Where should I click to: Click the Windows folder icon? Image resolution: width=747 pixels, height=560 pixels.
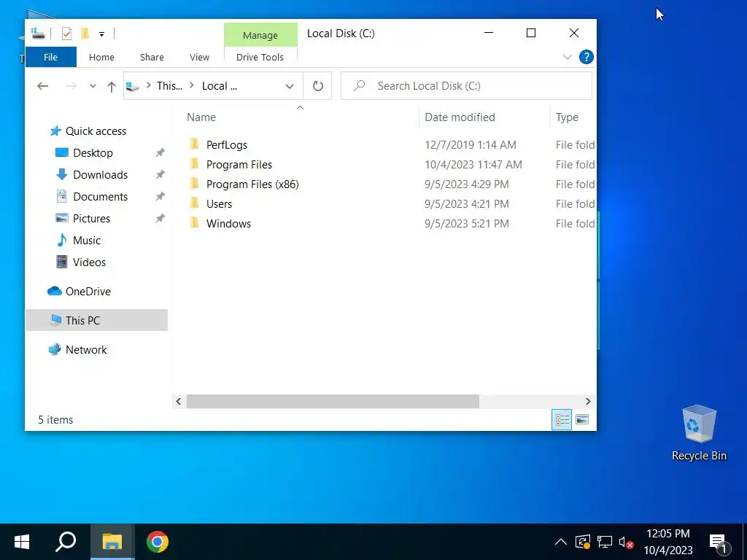(x=194, y=223)
